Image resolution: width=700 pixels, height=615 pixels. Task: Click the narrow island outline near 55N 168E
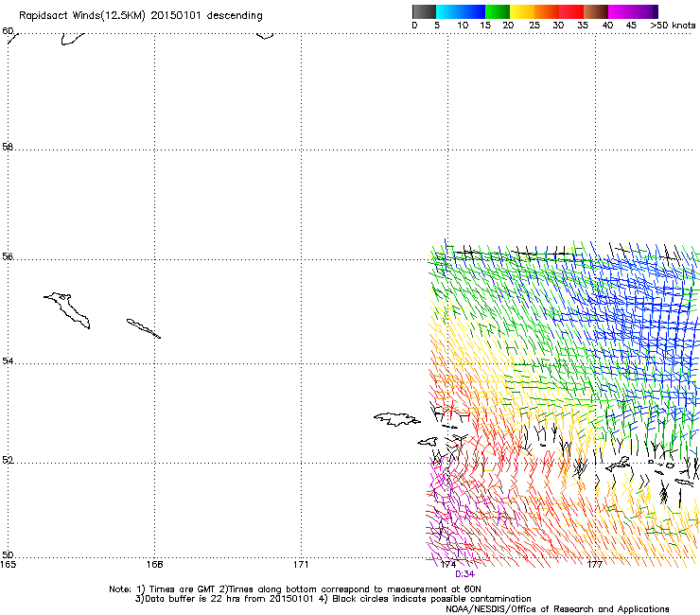pyautogui.click(x=143, y=328)
